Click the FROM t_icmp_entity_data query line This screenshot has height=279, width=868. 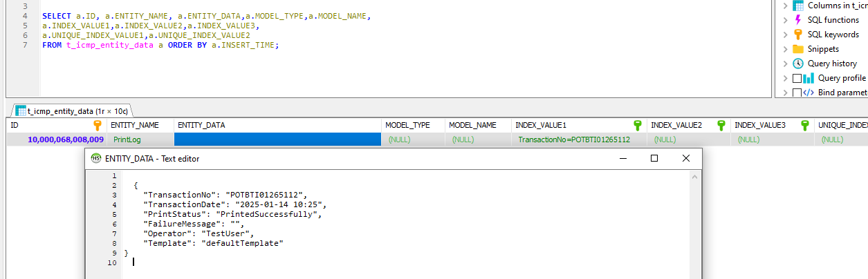[160, 46]
